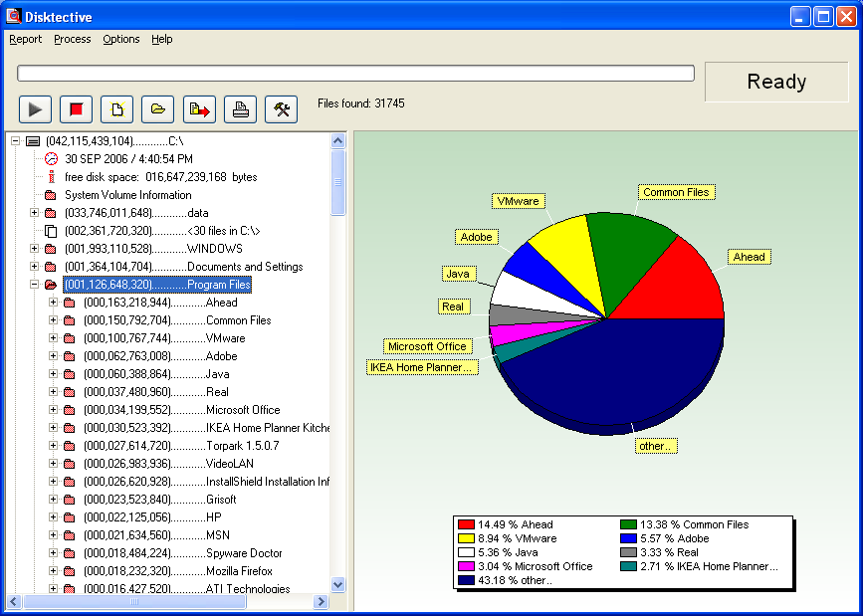Screen dimensions: 863x616
Task: Select the ATI Technologies row
Action: pyautogui.click(x=186, y=588)
